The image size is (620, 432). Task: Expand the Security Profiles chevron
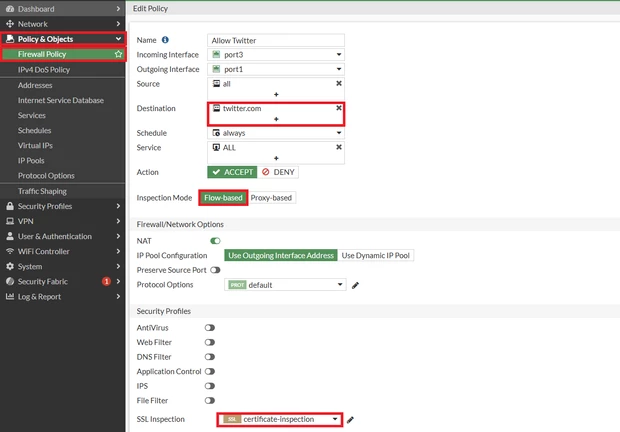click(118, 206)
